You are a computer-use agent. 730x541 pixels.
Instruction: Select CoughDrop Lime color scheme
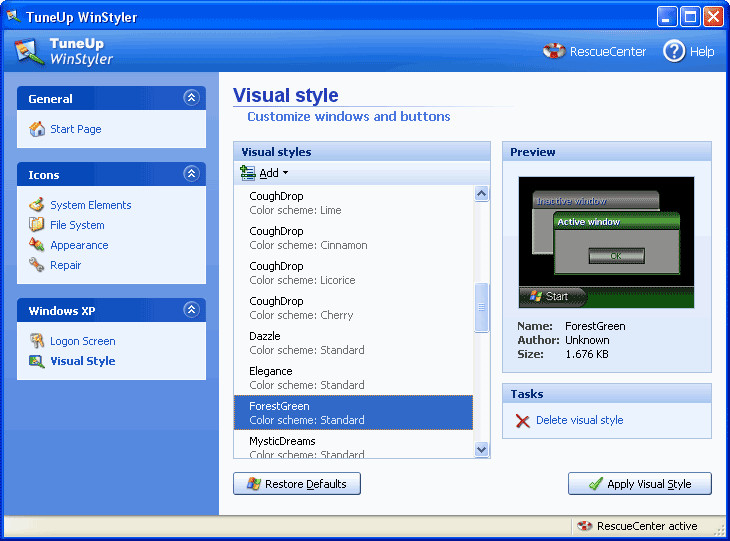coord(353,203)
